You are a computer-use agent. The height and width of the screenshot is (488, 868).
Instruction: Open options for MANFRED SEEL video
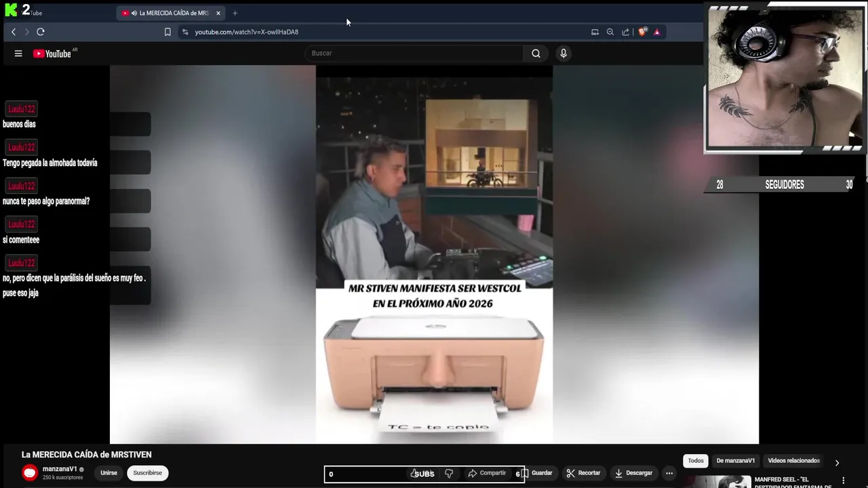pyautogui.click(x=844, y=481)
